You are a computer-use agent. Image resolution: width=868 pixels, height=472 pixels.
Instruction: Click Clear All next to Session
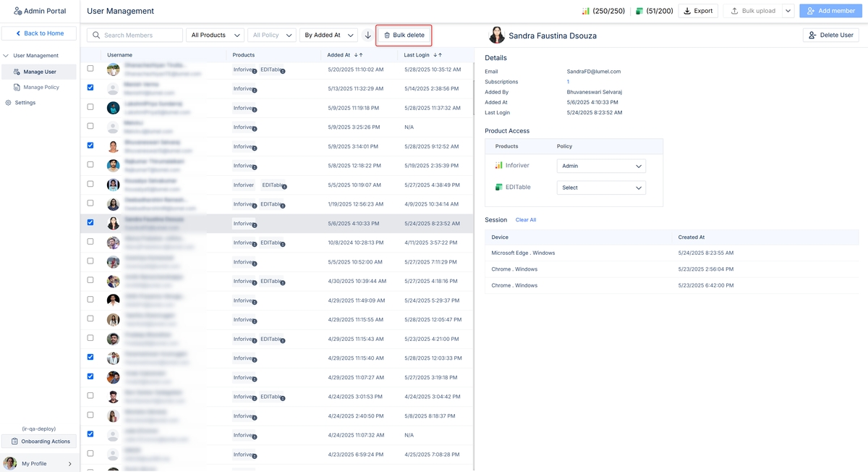(x=525, y=220)
